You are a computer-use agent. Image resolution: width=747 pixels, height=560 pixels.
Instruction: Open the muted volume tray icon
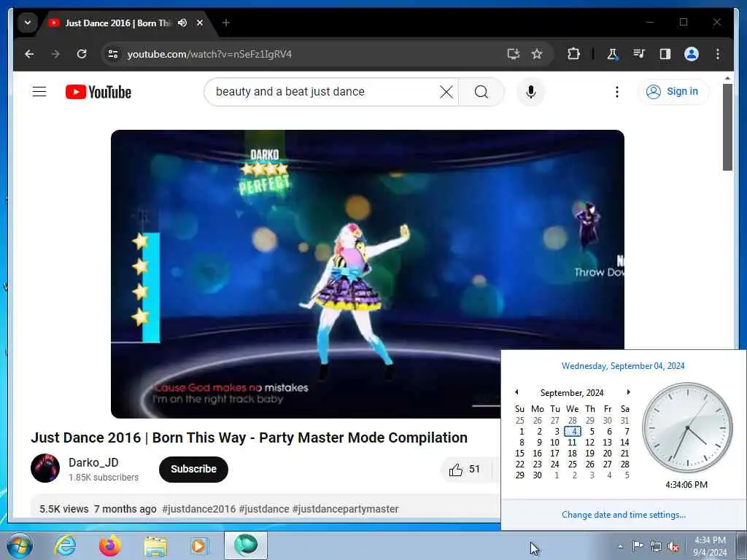point(673,547)
